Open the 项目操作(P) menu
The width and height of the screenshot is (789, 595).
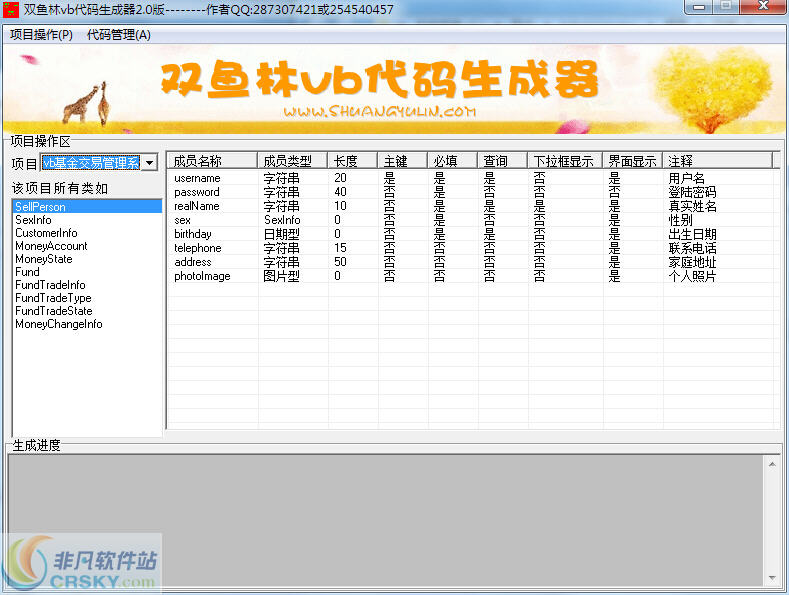[x=41, y=35]
